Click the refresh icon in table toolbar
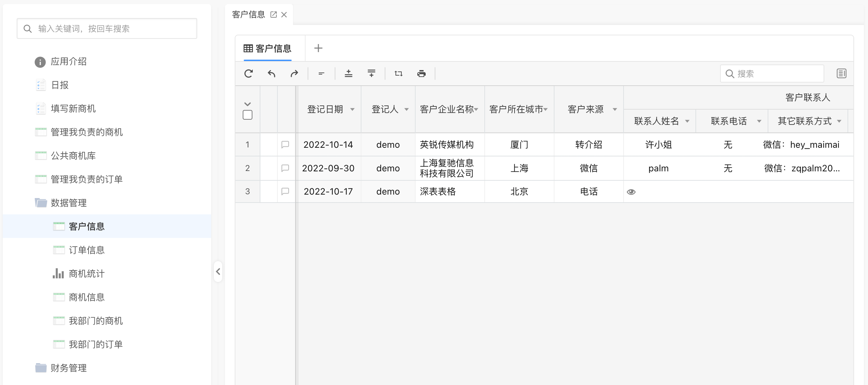The width and height of the screenshot is (868, 385). [249, 74]
